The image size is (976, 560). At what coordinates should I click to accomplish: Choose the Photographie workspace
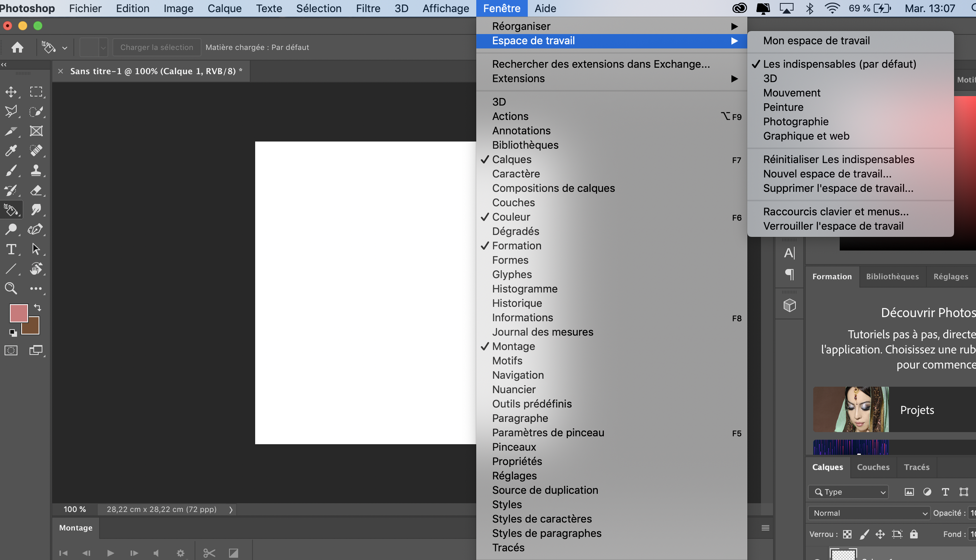click(x=795, y=121)
